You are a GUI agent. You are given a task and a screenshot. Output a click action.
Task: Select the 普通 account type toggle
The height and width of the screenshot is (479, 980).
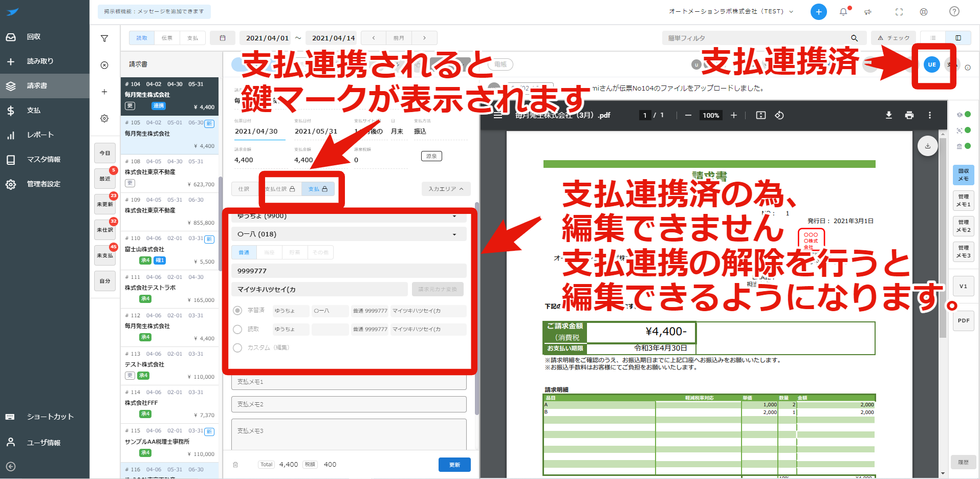pos(244,252)
